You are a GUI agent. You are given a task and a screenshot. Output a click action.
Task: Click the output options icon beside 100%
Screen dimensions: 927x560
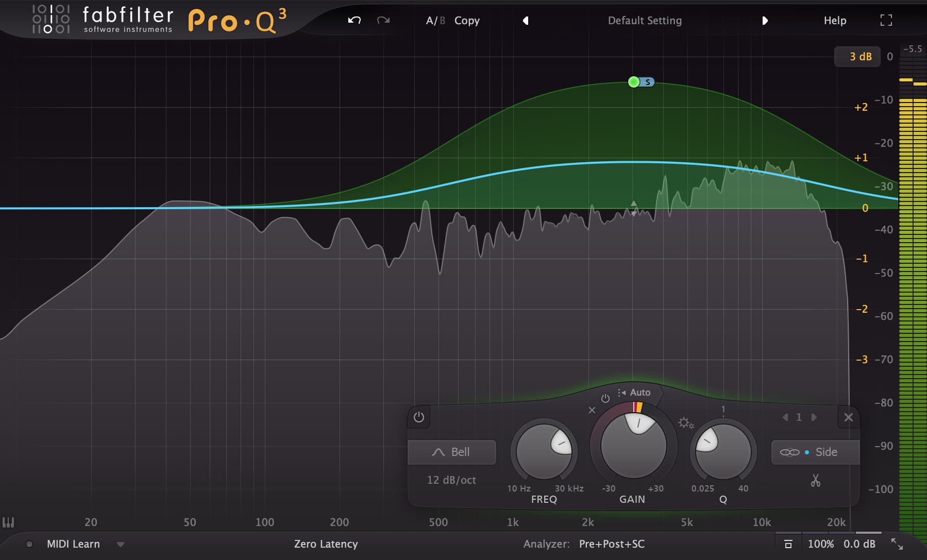(788, 544)
